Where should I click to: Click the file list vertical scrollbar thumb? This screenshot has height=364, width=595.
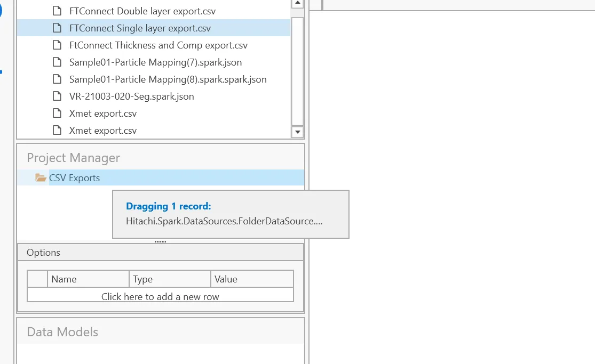point(298,71)
